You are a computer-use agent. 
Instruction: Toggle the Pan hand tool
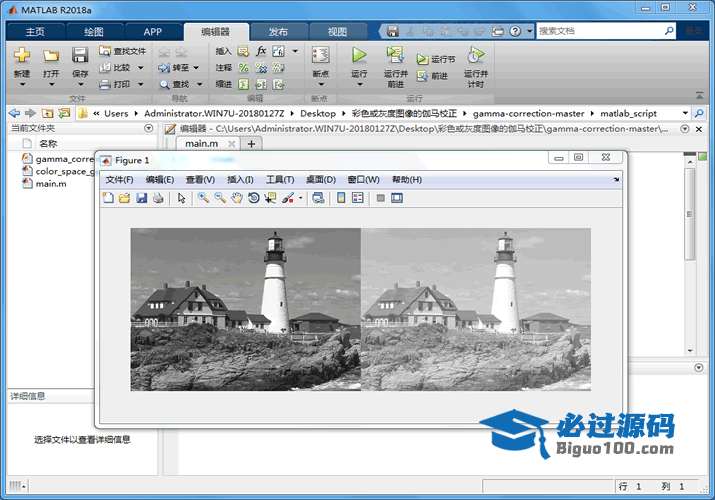pos(237,198)
